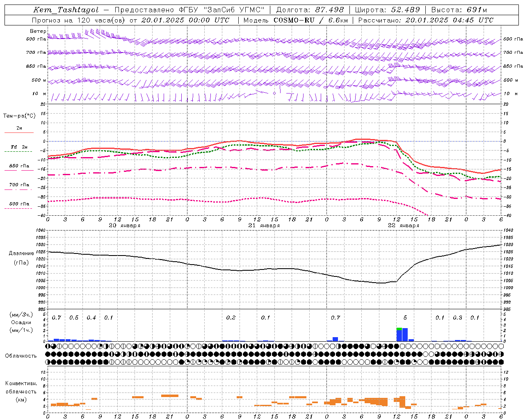
Task: Click the 0.4 three-hour precipitation value
Action: (x=91, y=318)
